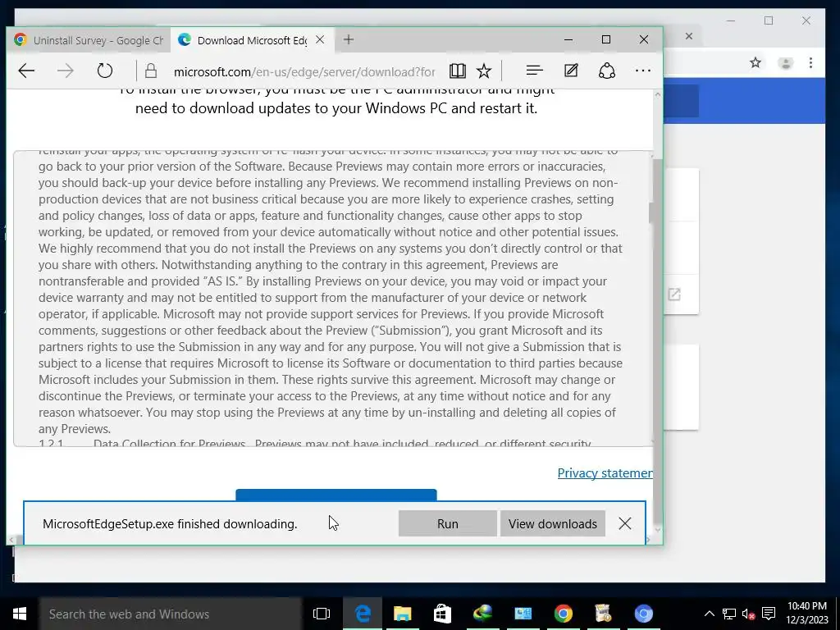Click the Search the web and Windows box
The image size is (840, 630).
click(171, 614)
